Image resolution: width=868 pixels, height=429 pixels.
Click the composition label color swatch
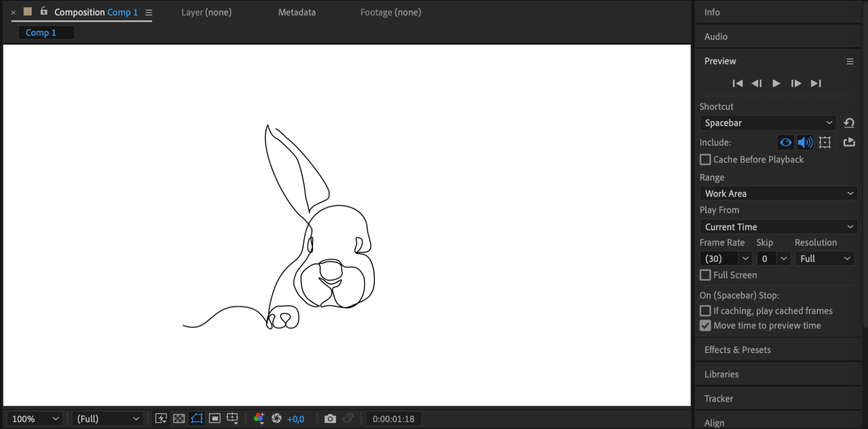tap(28, 11)
